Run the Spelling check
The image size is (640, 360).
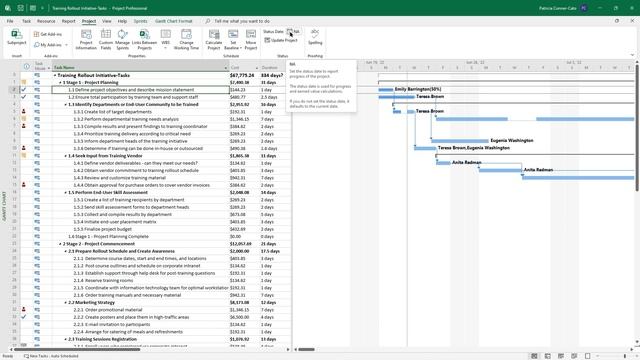point(315,37)
